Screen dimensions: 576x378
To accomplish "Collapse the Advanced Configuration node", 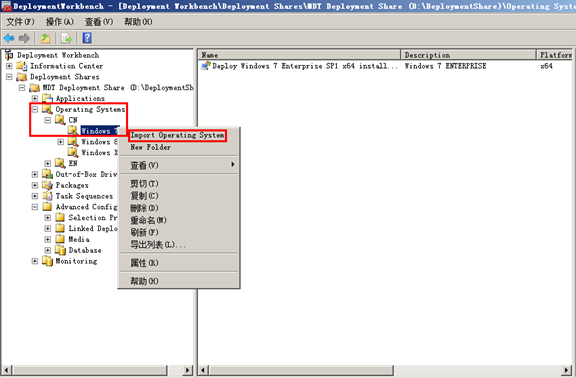I will 35,207.
